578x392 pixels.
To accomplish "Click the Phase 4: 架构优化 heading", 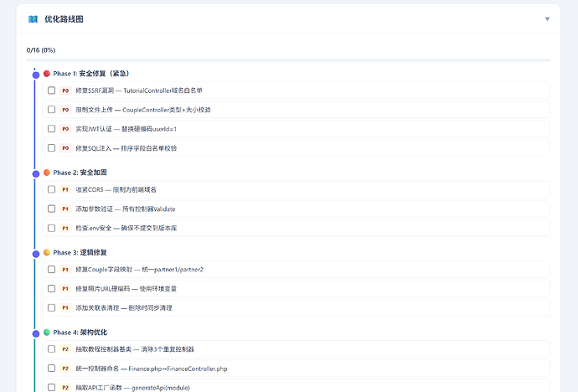I will (x=80, y=333).
